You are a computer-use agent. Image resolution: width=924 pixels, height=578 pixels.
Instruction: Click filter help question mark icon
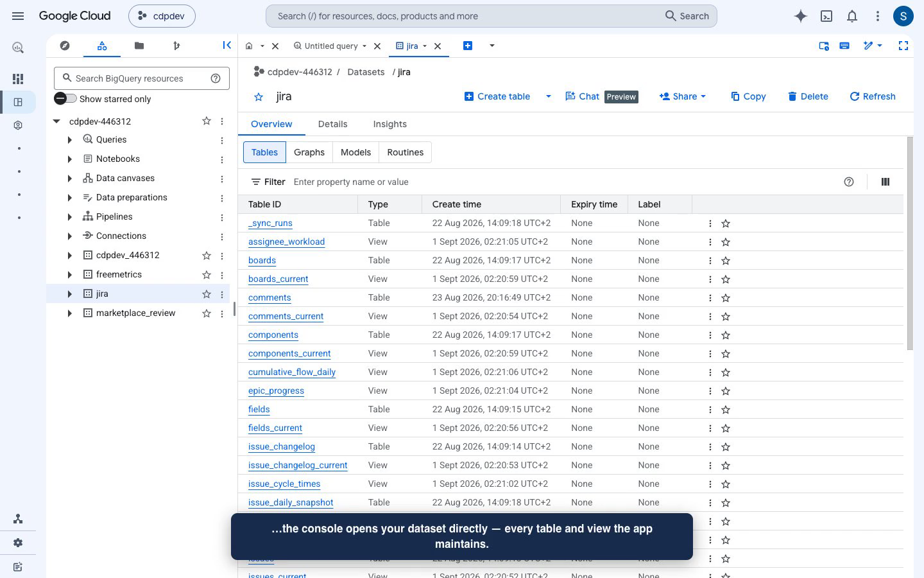849,182
